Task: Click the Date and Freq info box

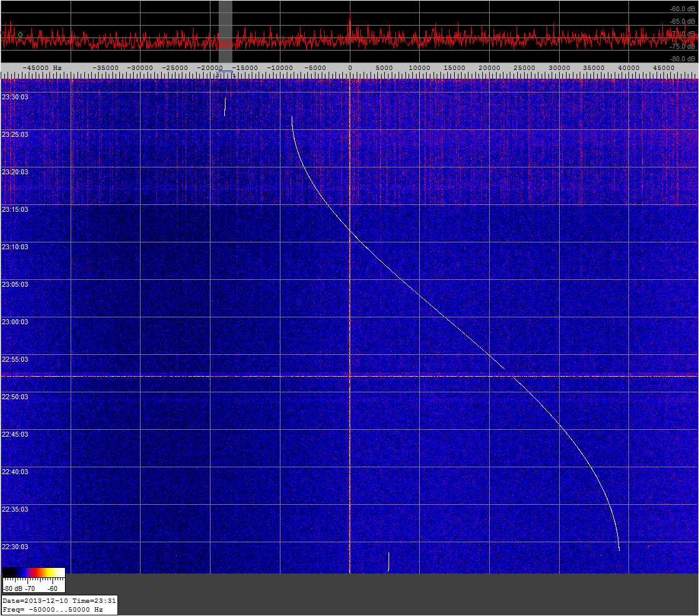Action: (x=59, y=605)
